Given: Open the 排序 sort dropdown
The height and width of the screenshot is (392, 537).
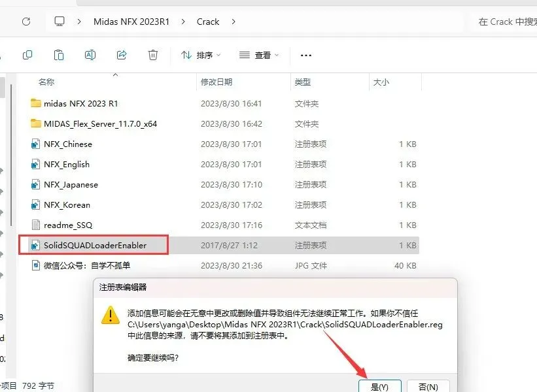Looking at the screenshot, I should coord(201,55).
